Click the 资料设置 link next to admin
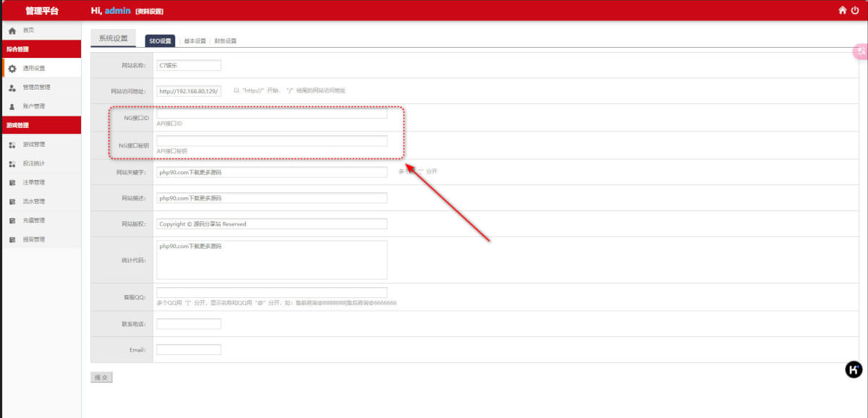Viewport: 868px width, 418px height. point(149,12)
